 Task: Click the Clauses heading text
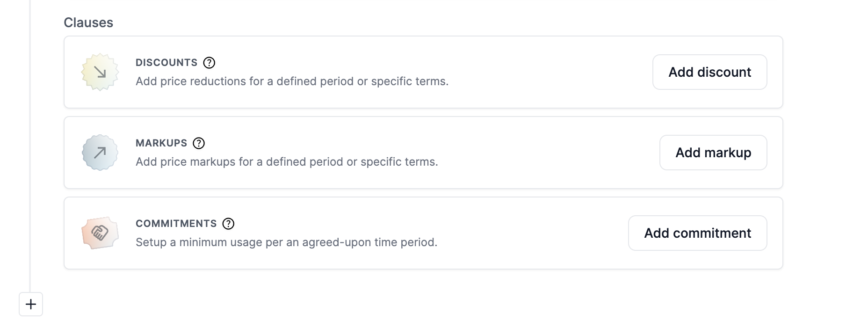pyautogui.click(x=88, y=22)
